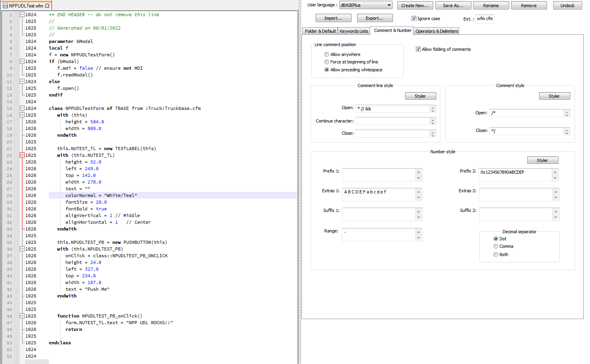Select the Comma decimal separator
Image resolution: width=590 pixels, height=364 pixels.
coord(496,246)
